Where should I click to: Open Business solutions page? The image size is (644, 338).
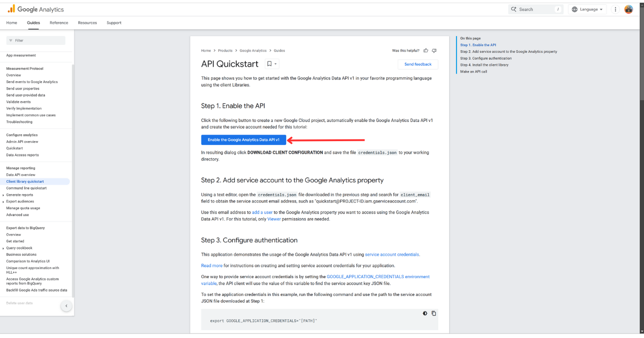point(21,254)
